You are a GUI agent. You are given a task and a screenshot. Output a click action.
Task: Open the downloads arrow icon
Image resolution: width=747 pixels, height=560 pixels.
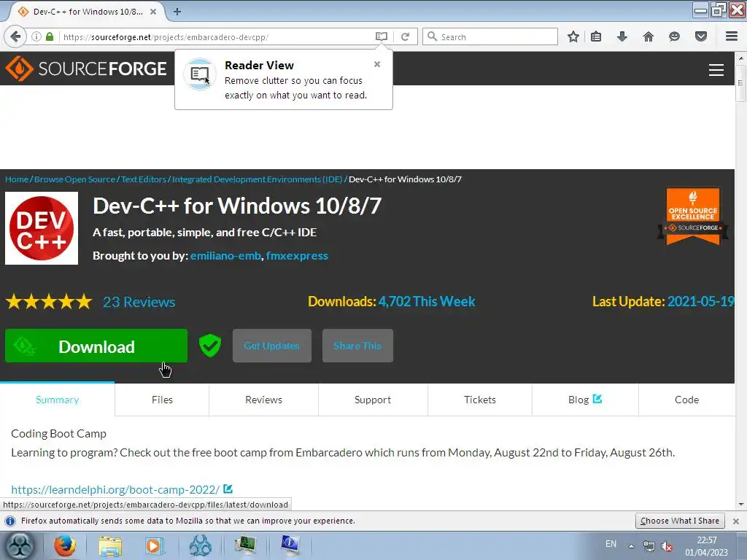point(622,36)
